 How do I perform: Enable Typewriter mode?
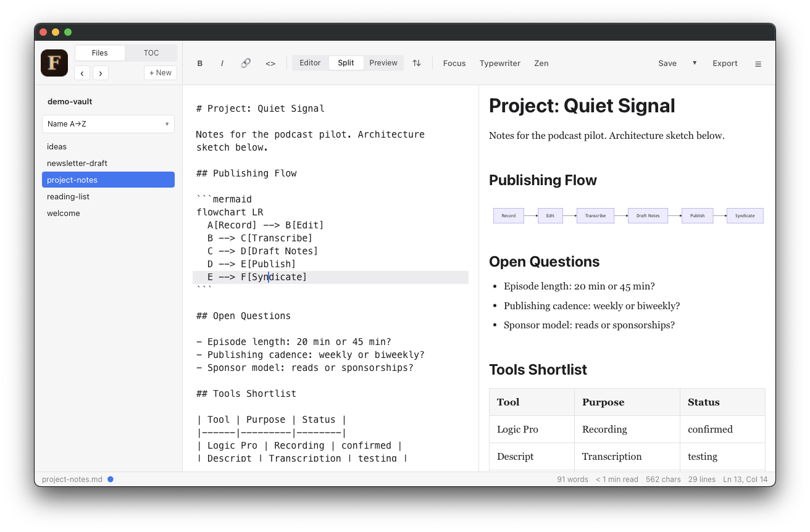tap(500, 63)
